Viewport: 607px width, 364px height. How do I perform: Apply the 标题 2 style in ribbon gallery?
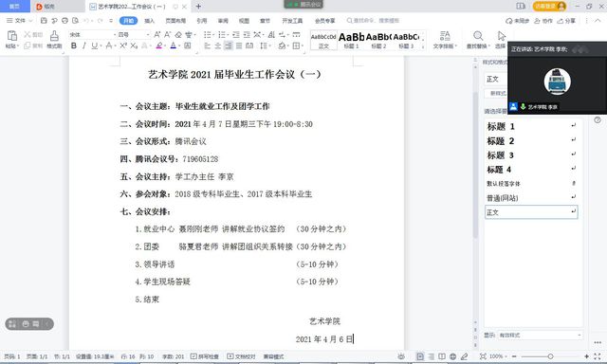[378, 40]
